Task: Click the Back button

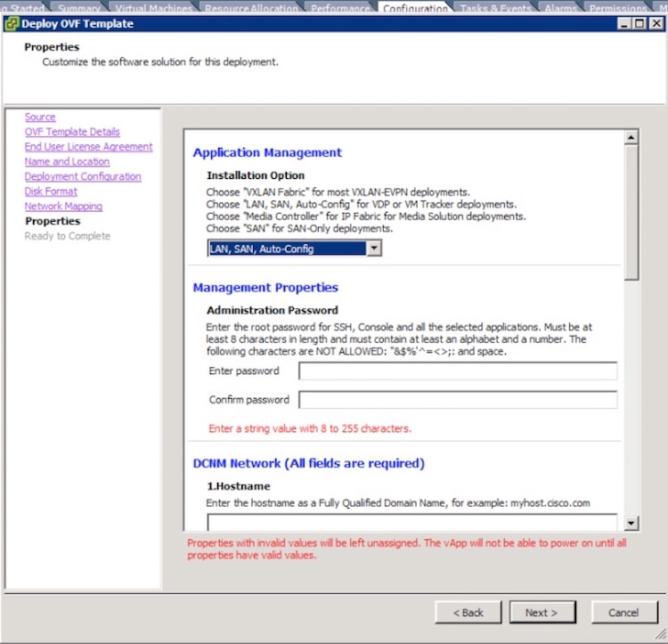Action: 468,613
